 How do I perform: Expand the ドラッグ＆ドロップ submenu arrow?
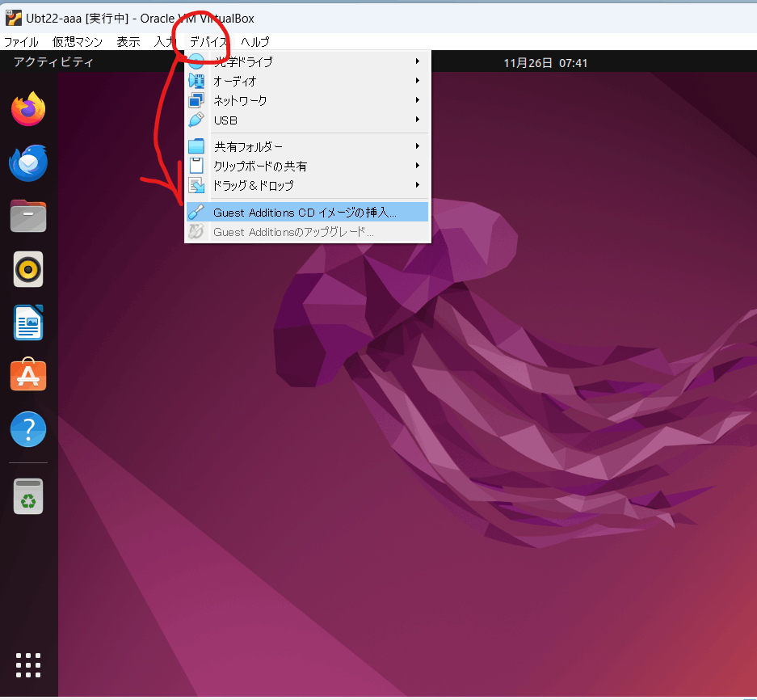[x=417, y=185]
